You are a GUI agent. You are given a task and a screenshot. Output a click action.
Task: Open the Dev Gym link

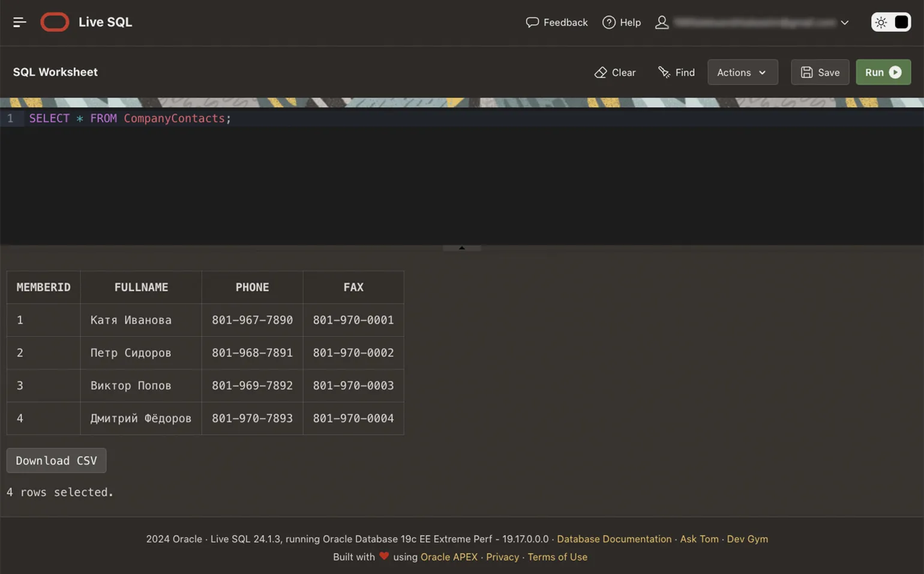[747, 539]
